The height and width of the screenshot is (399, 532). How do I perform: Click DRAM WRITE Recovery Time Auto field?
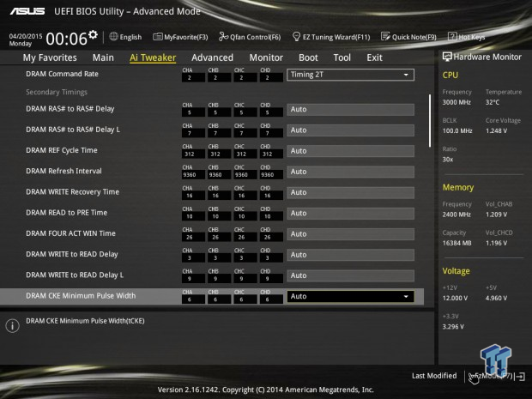pyautogui.click(x=350, y=193)
